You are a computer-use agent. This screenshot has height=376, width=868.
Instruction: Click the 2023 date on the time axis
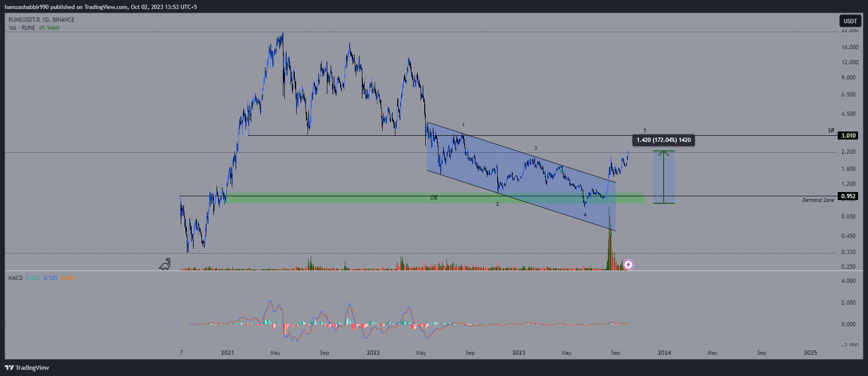click(519, 353)
